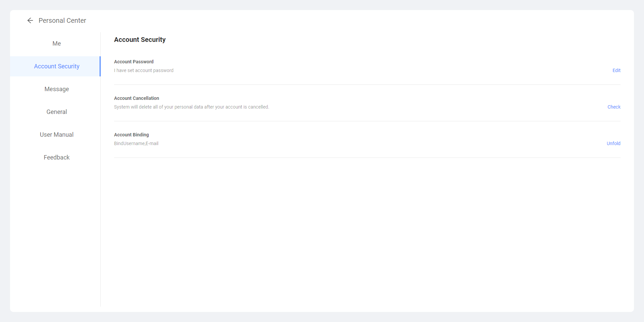Click the divider line under Account Binding

click(x=367, y=157)
